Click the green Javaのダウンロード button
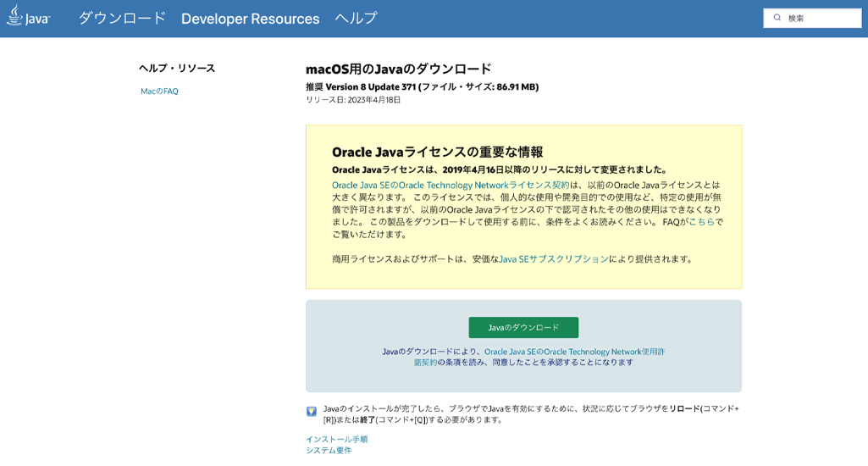868x466 pixels. (x=523, y=328)
